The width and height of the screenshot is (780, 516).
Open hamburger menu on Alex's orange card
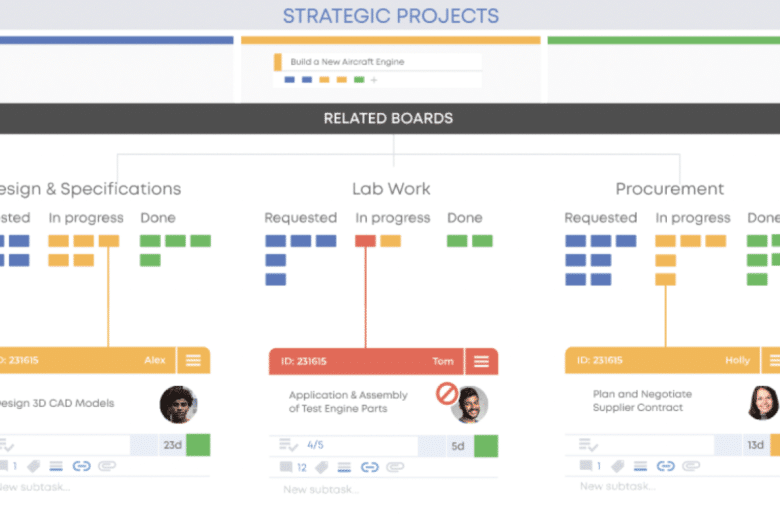click(x=193, y=361)
